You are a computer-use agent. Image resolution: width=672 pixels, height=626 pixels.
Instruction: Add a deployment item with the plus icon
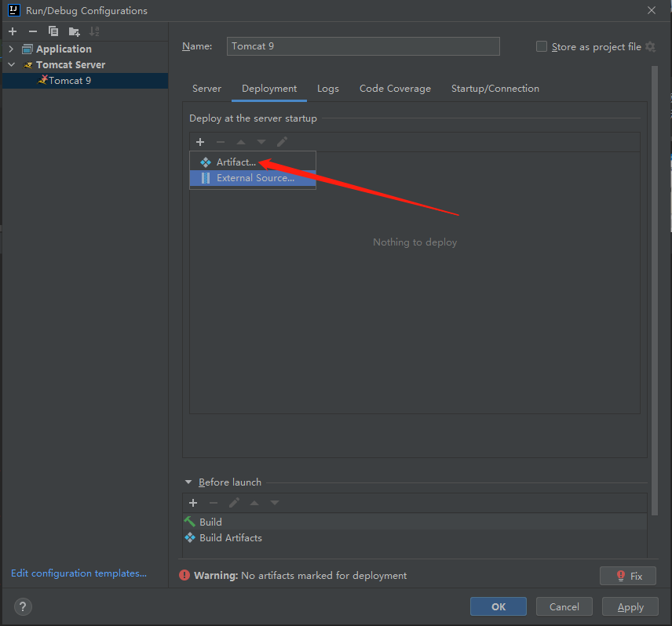pos(200,142)
